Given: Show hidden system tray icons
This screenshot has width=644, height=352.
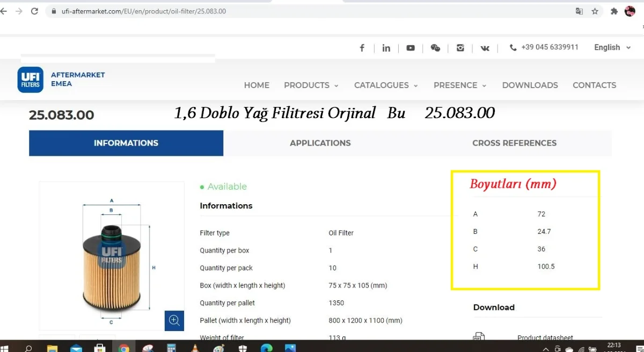Looking at the screenshot, I should (546, 349).
